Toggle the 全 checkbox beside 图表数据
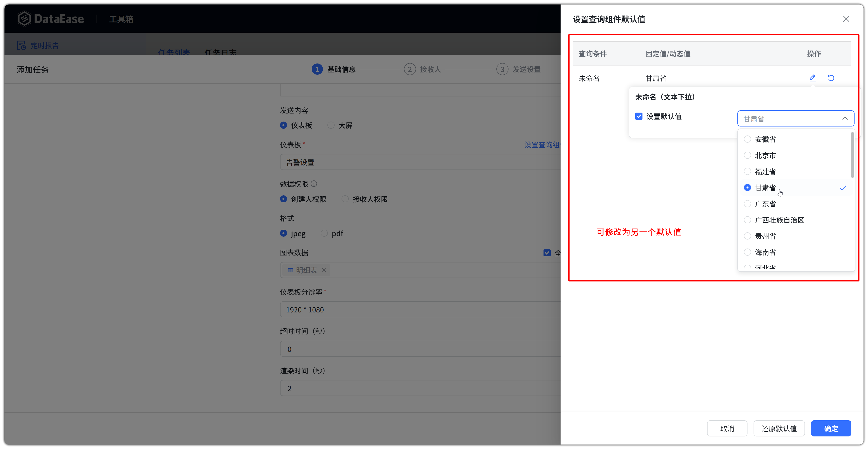Image resolution: width=868 pixels, height=449 pixels. point(547,253)
